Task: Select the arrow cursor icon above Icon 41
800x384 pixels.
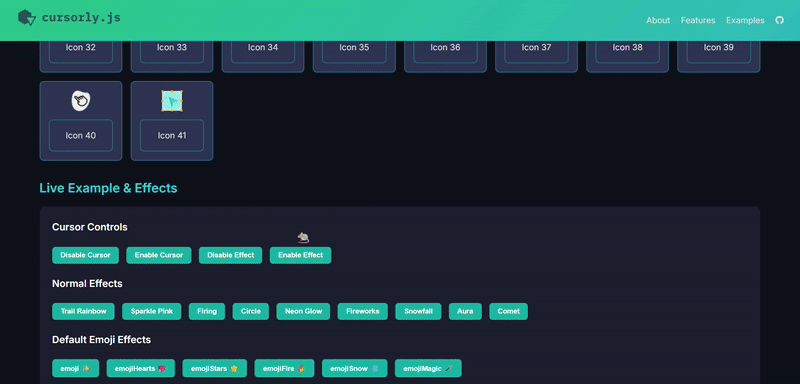Action: (172, 100)
